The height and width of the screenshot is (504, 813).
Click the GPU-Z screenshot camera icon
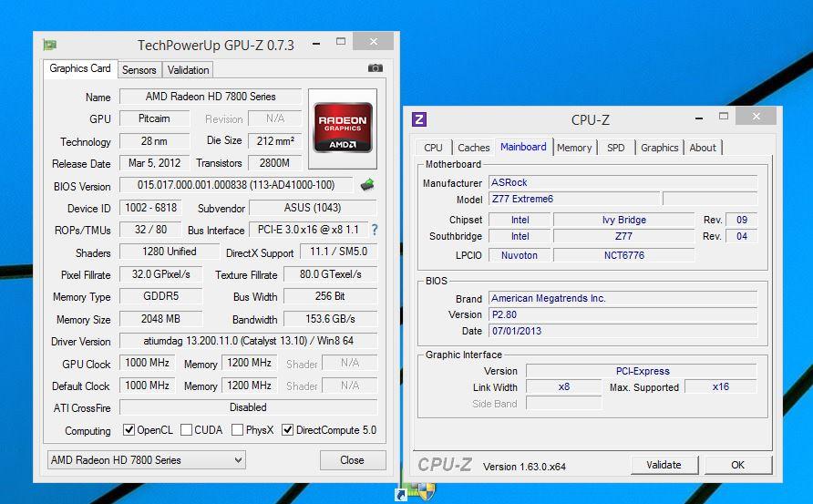[376, 68]
